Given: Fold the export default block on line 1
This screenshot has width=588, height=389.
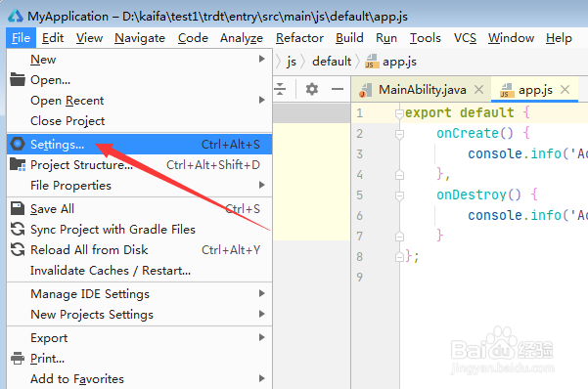Looking at the screenshot, I should (x=400, y=113).
